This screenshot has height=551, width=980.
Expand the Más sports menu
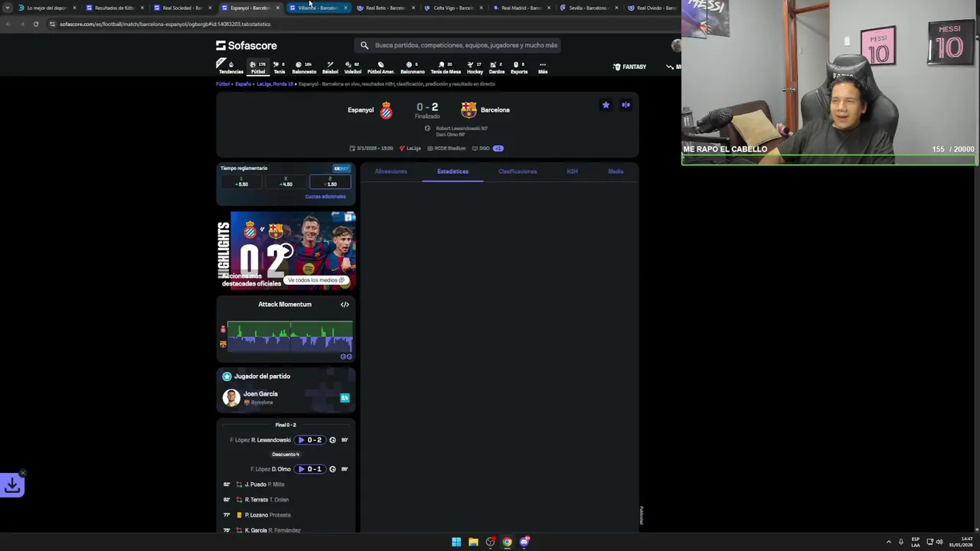click(x=543, y=67)
